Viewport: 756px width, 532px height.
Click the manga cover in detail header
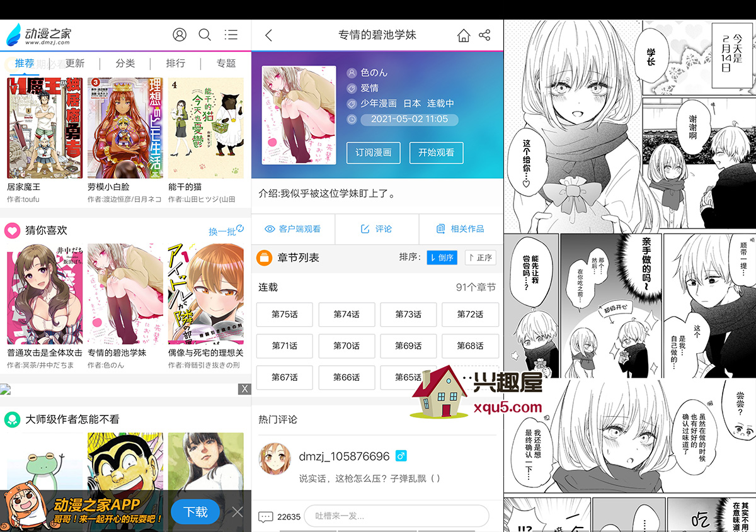pyautogui.click(x=299, y=115)
